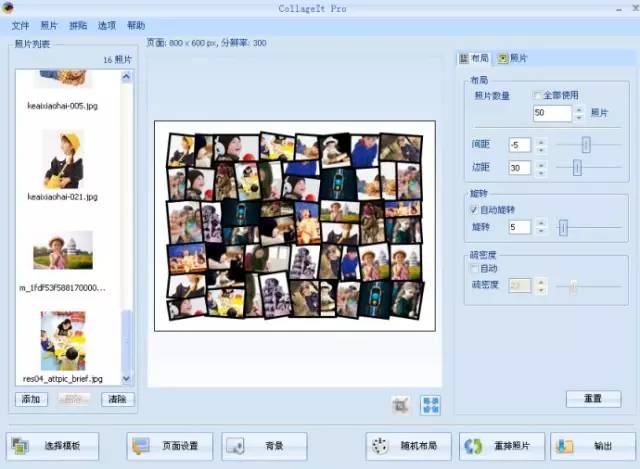Increase the photo count with the up arrow
The height and width of the screenshot is (469, 640).
pyautogui.click(x=579, y=109)
